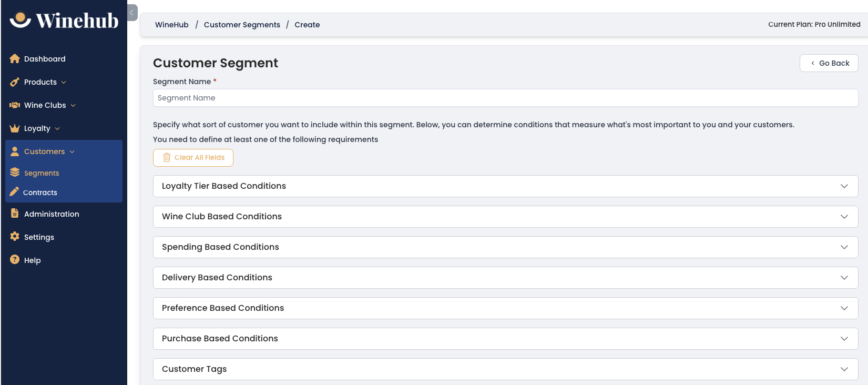Click the Help question mark icon
This screenshot has height=385, width=868.
click(15, 259)
